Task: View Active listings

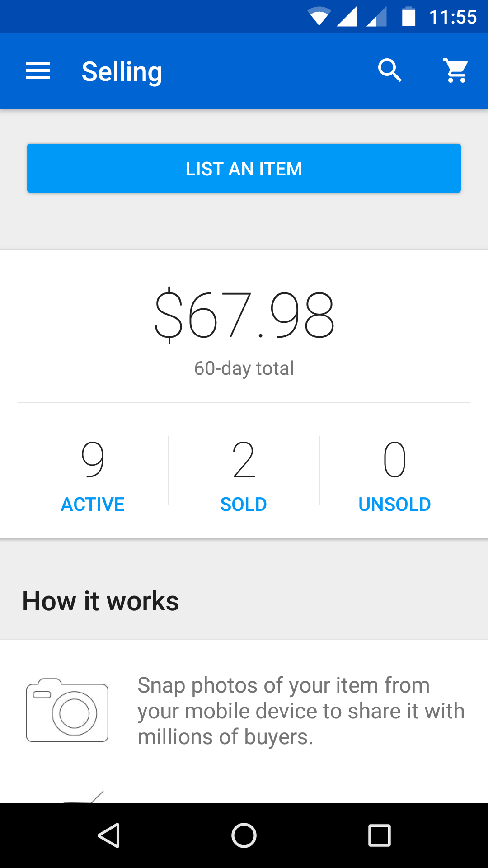Action: point(93,504)
